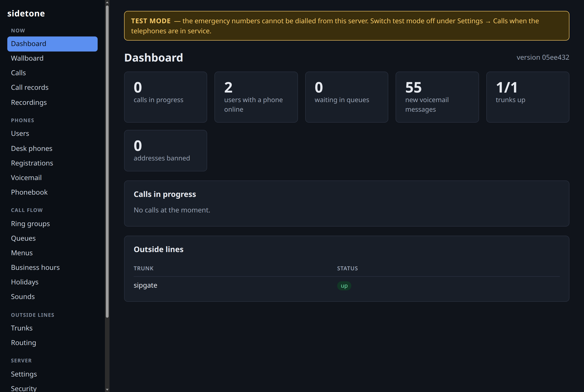584x392 pixels.
Task: Click the waiting in queues card
Action: pos(347,97)
